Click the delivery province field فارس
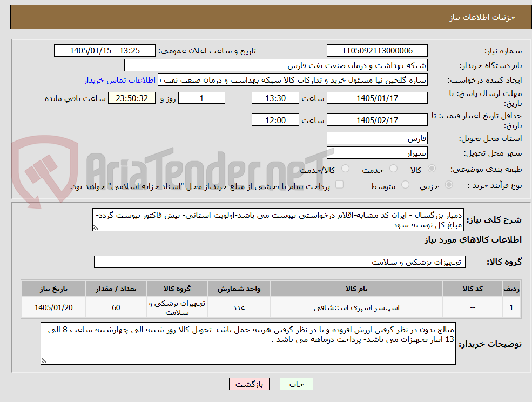 point(377,138)
